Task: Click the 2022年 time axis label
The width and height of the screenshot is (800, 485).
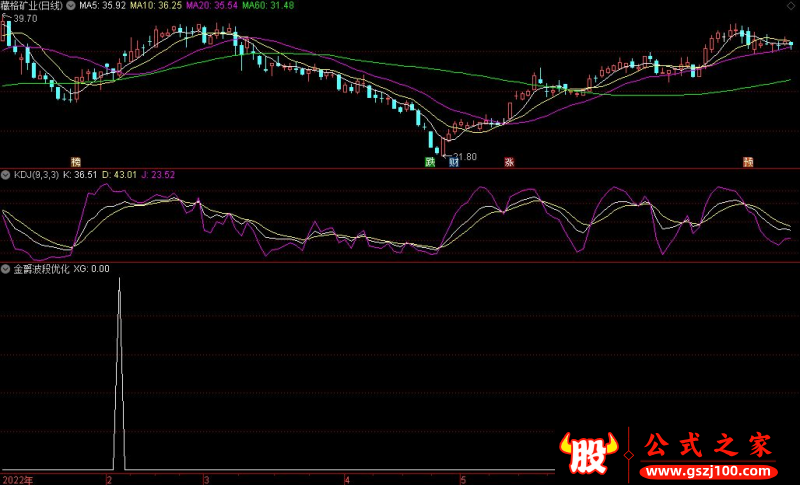Action: (18, 480)
